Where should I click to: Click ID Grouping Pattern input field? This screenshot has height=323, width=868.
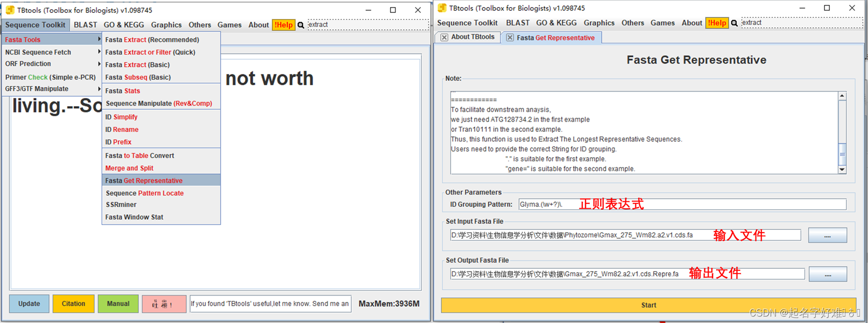click(x=682, y=204)
